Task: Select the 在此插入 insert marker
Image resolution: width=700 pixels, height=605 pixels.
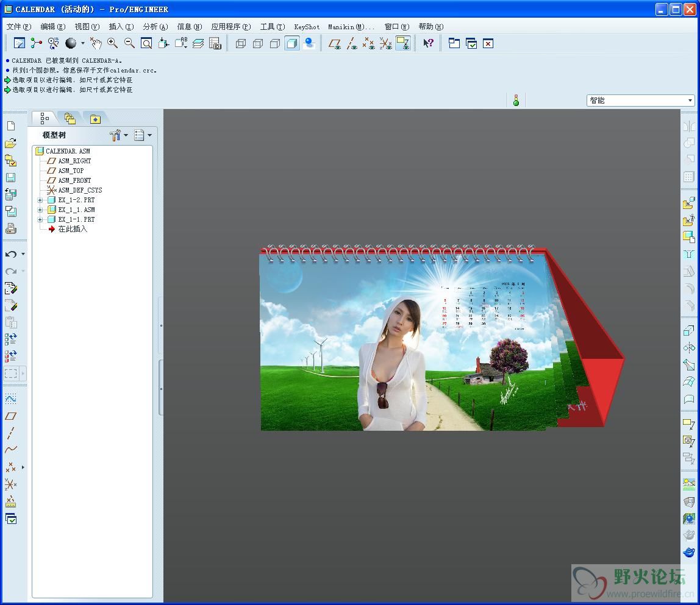Action: pyautogui.click(x=73, y=229)
